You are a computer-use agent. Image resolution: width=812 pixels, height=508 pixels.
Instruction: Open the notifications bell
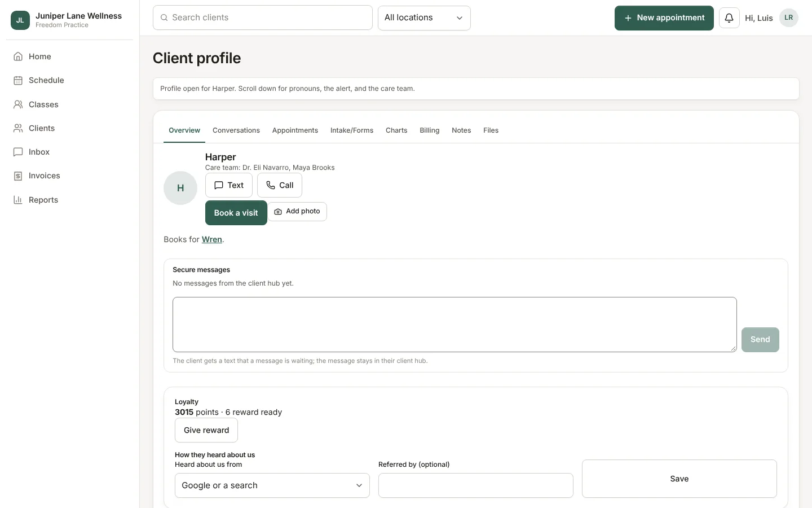point(729,18)
